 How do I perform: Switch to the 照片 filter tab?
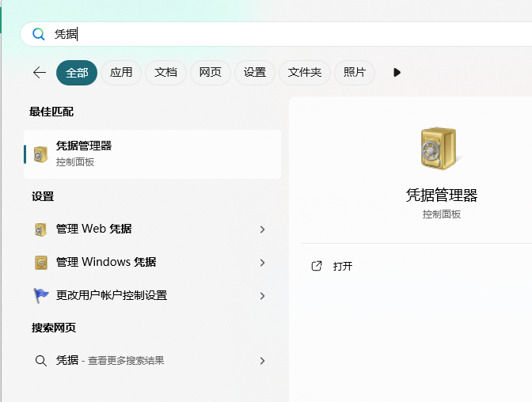355,73
